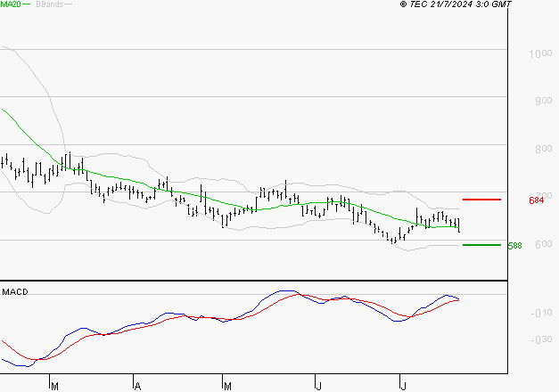This screenshot has width=559, height=392.
Task: Click the April 'A' month label
Action: (x=137, y=386)
